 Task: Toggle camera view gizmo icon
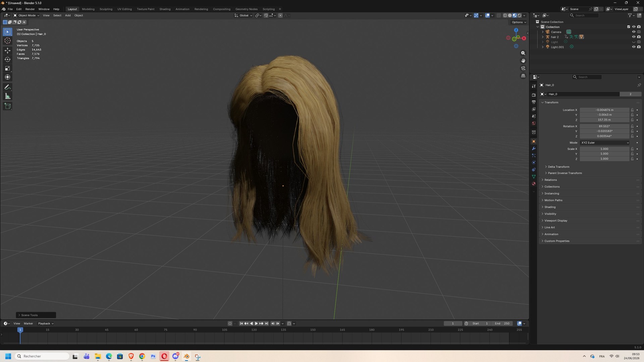[523, 68]
